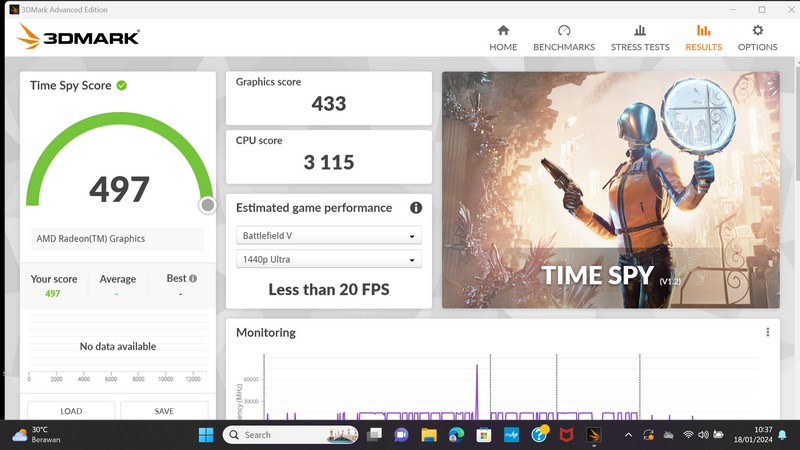The height and width of the screenshot is (450, 800).
Task: Show hidden system tray icons
Action: click(x=628, y=435)
